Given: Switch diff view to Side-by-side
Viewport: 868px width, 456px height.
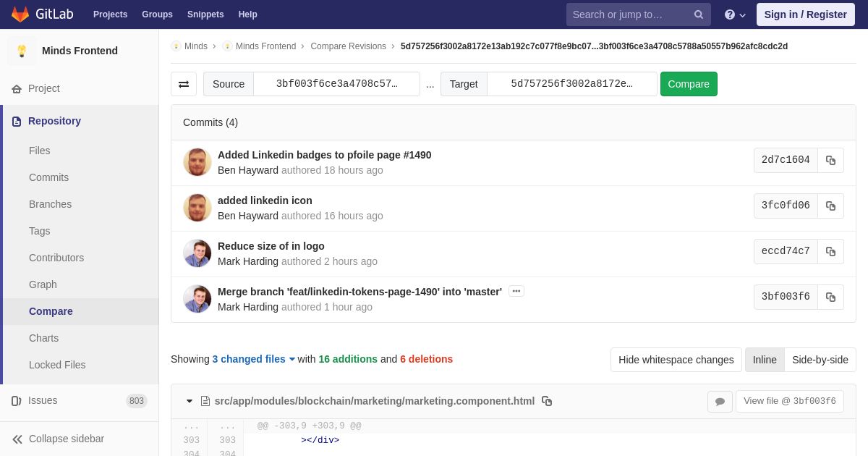Looking at the screenshot, I should tap(820, 360).
